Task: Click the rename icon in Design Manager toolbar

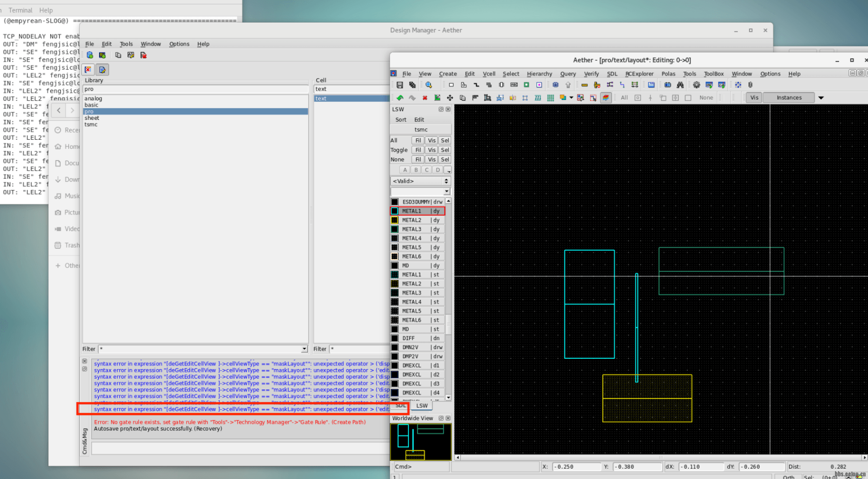Action: (x=131, y=55)
